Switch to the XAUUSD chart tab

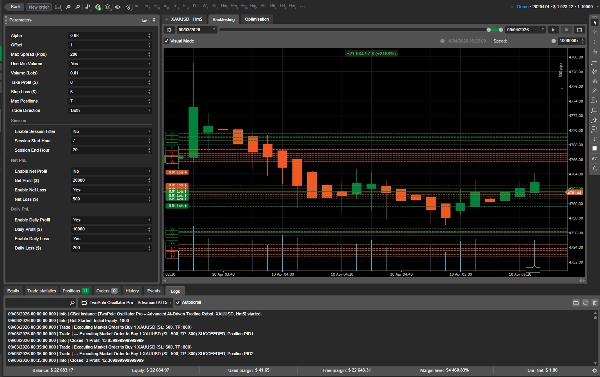coord(184,19)
